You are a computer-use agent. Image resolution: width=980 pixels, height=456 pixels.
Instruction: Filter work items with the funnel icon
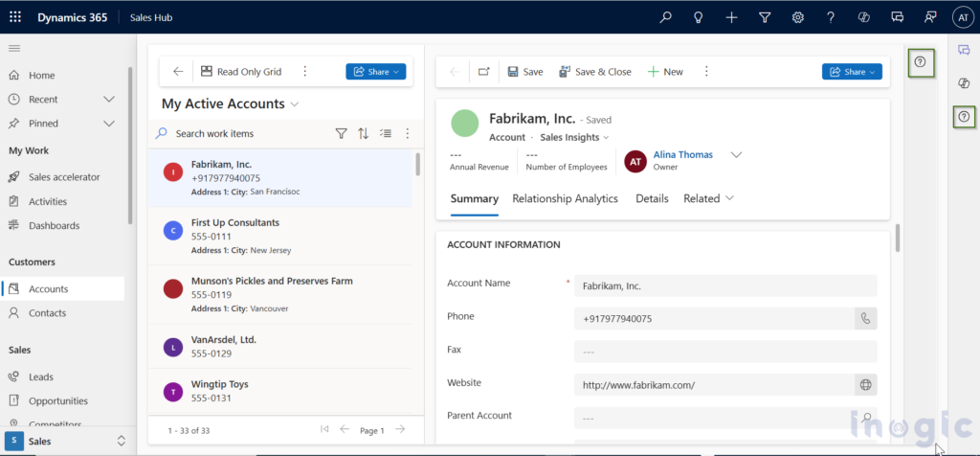pyautogui.click(x=342, y=133)
